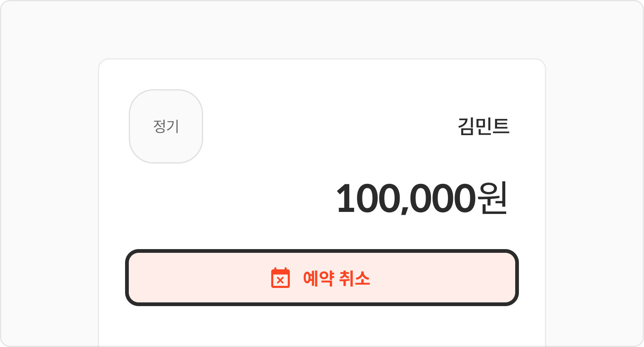Click the 100,000원 amount text
644x347 pixels.
click(421, 198)
